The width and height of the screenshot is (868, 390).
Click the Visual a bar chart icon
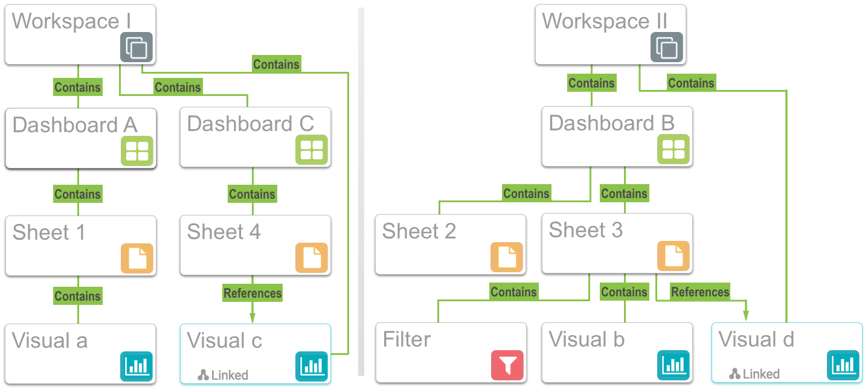(x=137, y=366)
